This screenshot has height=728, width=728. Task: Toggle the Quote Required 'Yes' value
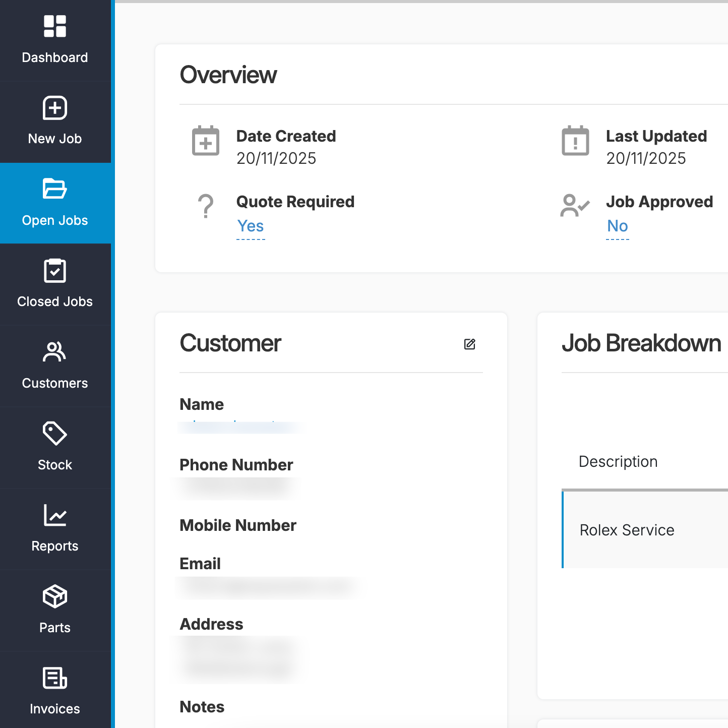pyautogui.click(x=251, y=226)
